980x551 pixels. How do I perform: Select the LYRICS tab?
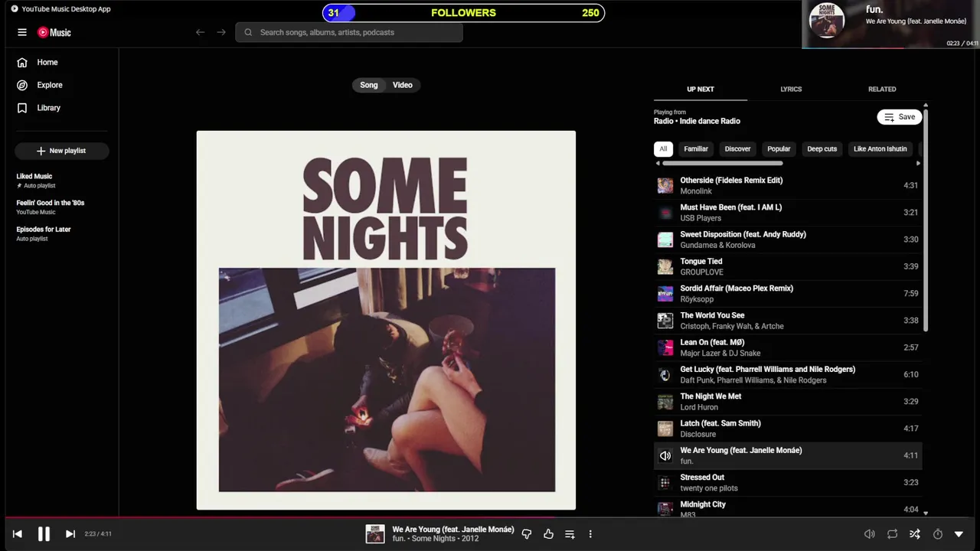pos(791,89)
